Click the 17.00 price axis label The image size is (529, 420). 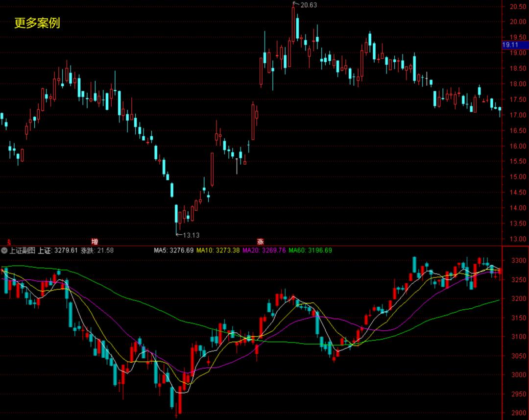click(517, 115)
